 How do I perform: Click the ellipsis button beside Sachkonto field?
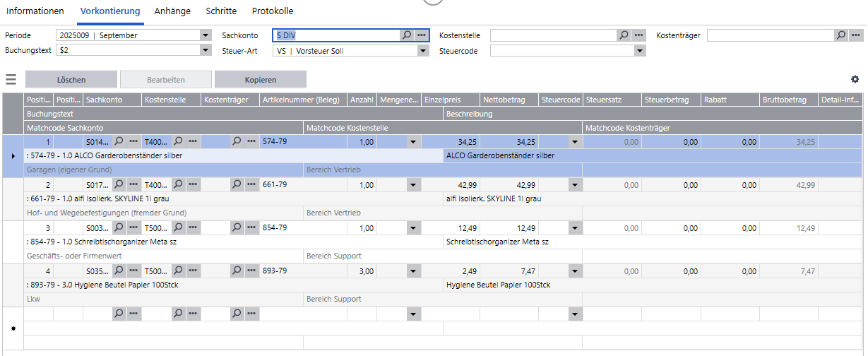point(422,35)
